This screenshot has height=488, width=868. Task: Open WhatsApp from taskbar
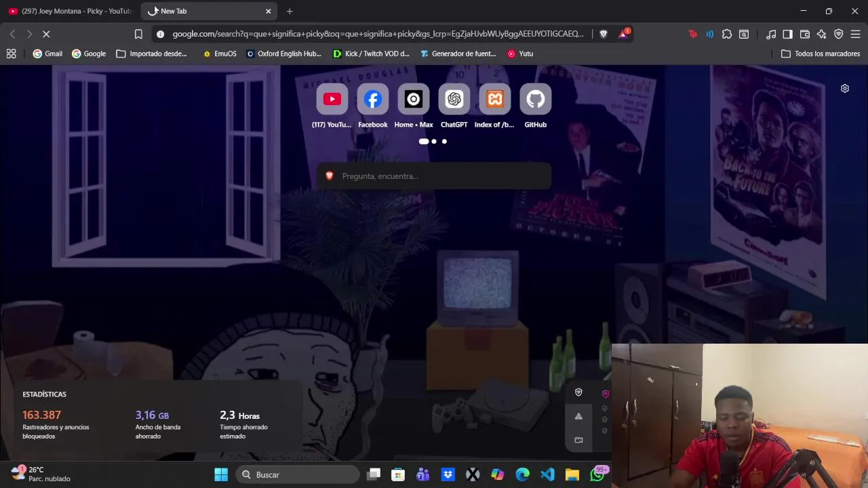[x=597, y=474]
